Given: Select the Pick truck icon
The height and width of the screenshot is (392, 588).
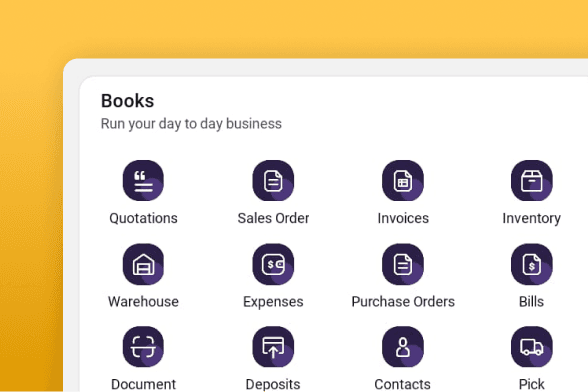Looking at the screenshot, I should [x=532, y=347].
